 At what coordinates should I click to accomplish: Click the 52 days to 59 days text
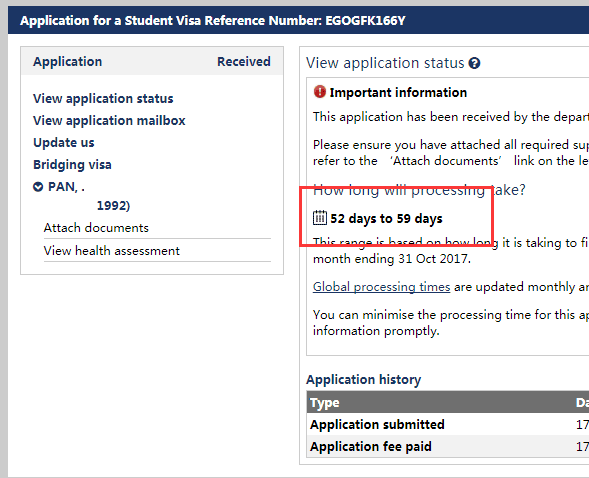click(386, 219)
